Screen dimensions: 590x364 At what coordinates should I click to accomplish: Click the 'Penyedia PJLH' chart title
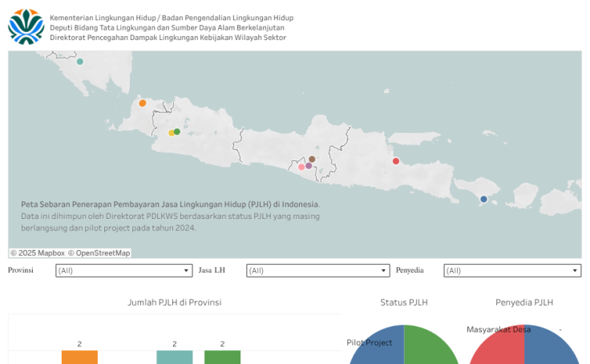coord(524,302)
